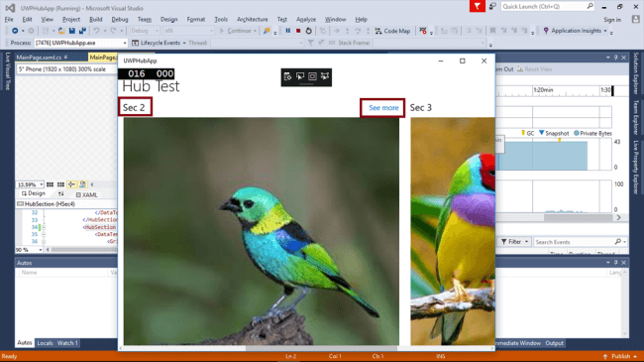Click the Search Events field
Image resolution: width=644 pixels, height=362 pixels.
click(581, 242)
